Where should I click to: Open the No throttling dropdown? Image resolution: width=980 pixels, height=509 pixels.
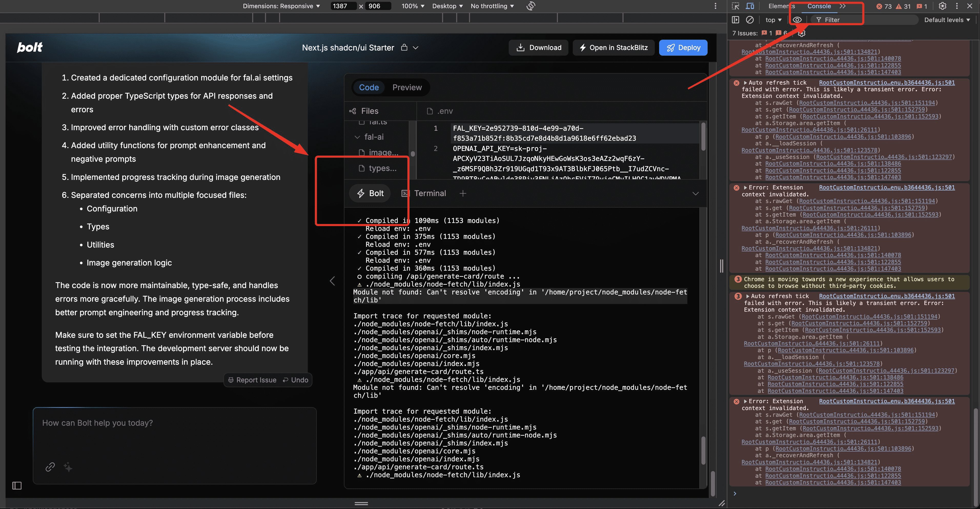pos(492,6)
